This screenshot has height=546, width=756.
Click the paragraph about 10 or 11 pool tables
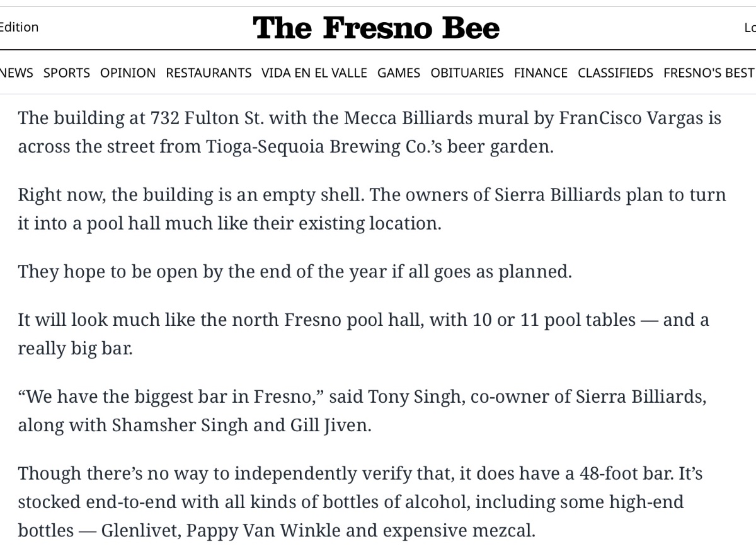coord(364,334)
